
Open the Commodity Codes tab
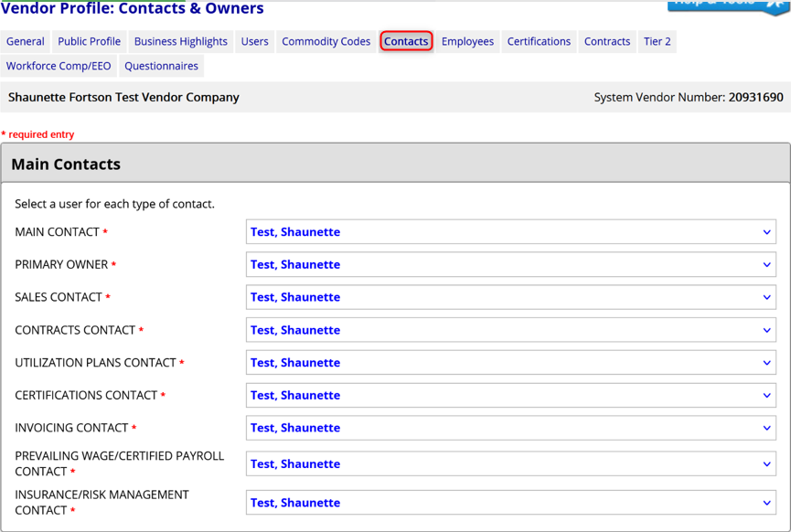point(326,41)
